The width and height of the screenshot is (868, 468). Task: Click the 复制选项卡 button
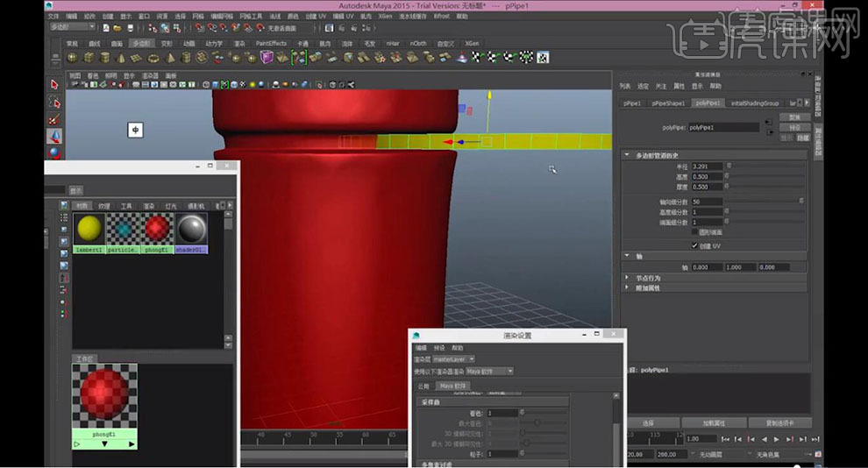[x=780, y=422]
